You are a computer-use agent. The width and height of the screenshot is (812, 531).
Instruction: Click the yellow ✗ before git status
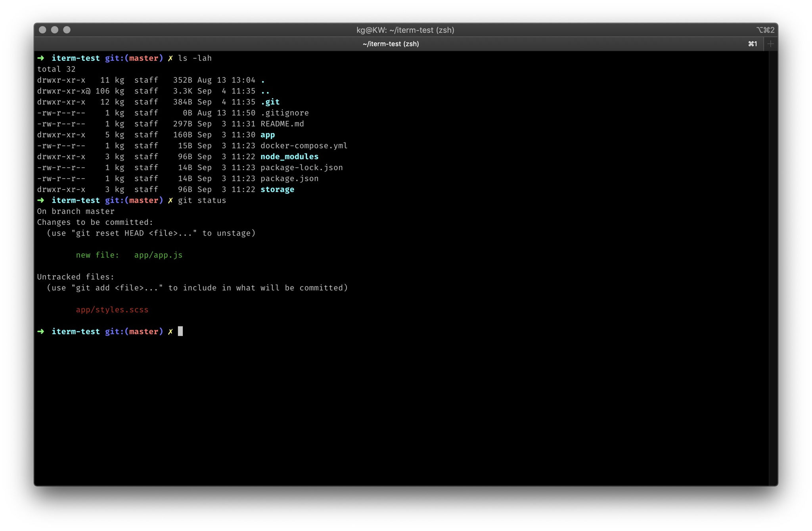170,201
